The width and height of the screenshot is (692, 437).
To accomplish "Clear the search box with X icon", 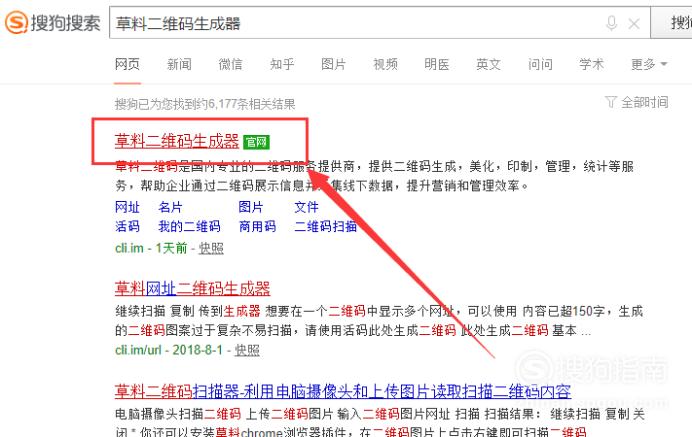I will click(x=634, y=23).
